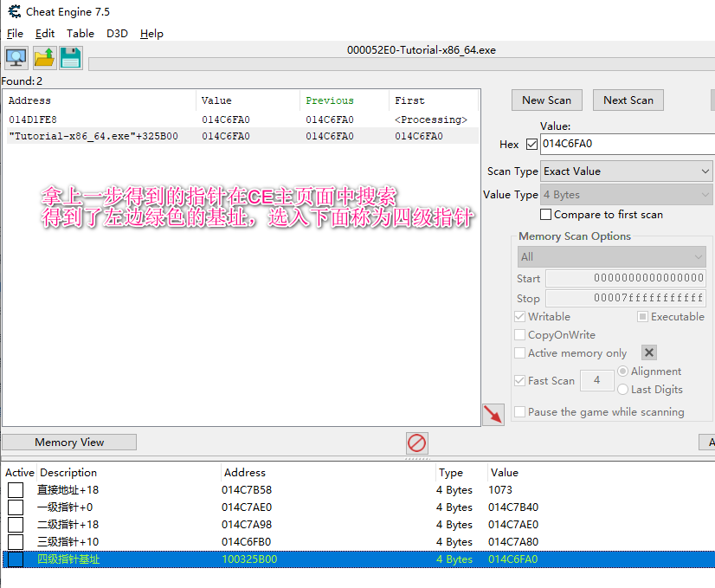715x588 pixels.
Task: Click the X beside Active memory only
Action: pyautogui.click(x=649, y=352)
